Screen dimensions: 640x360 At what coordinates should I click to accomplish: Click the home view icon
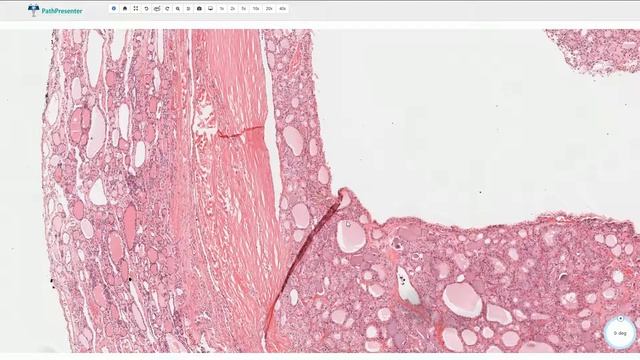[x=125, y=9]
